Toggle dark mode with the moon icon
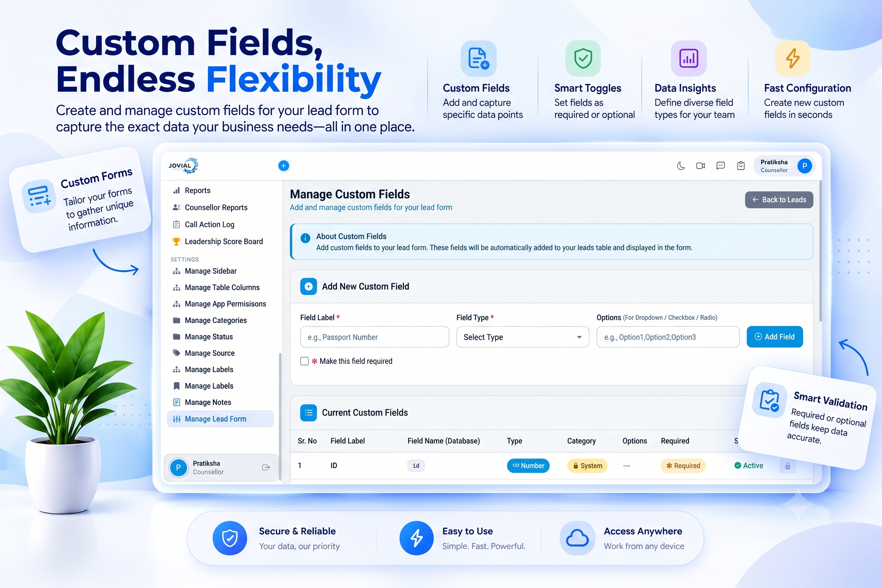Viewport: 882px width, 588px height. (681, 166)
